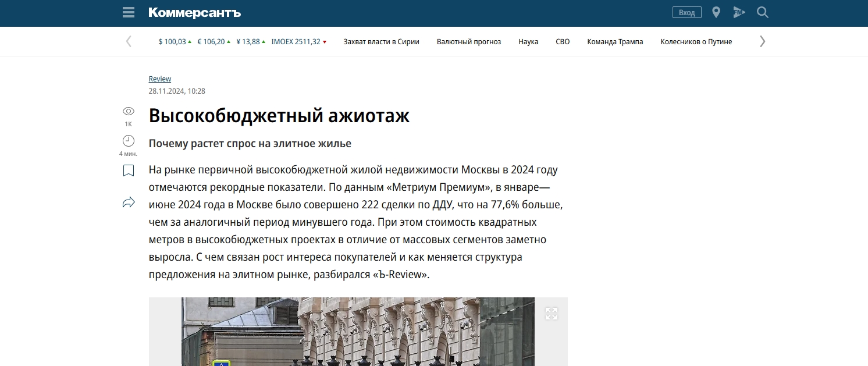Open the Review section link
The image size is (868, 366).
(x=160, y=79)
